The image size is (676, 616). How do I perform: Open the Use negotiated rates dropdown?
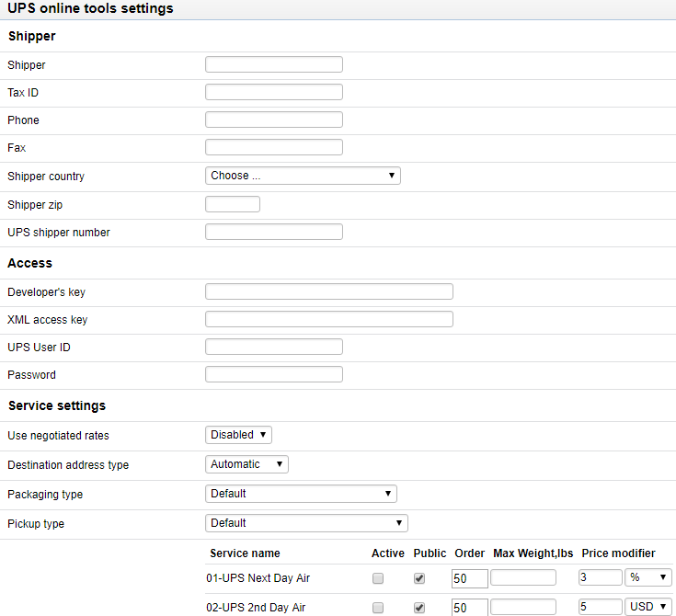[x=238, y=435]
